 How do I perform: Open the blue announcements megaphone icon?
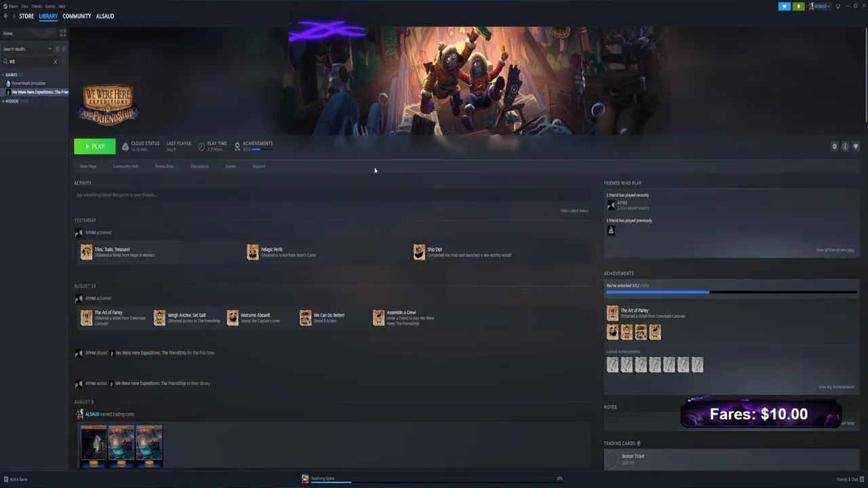tap(785, 6)
